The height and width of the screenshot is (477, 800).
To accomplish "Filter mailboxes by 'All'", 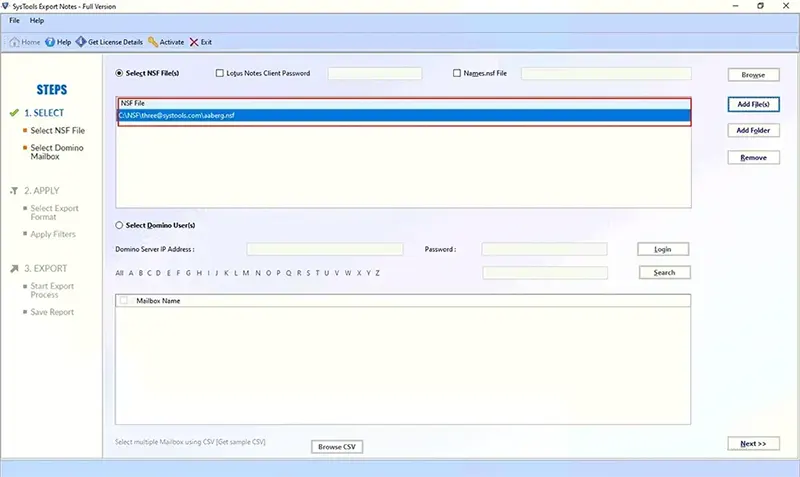I will coord(119,273).
